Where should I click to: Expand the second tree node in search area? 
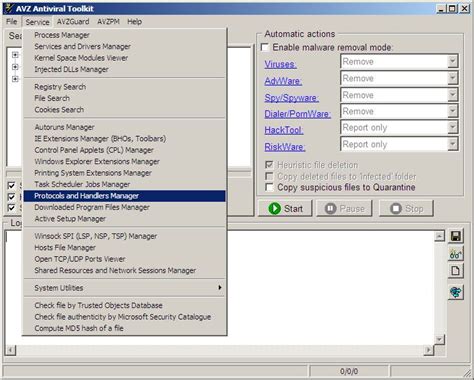(x=15, y=67)
